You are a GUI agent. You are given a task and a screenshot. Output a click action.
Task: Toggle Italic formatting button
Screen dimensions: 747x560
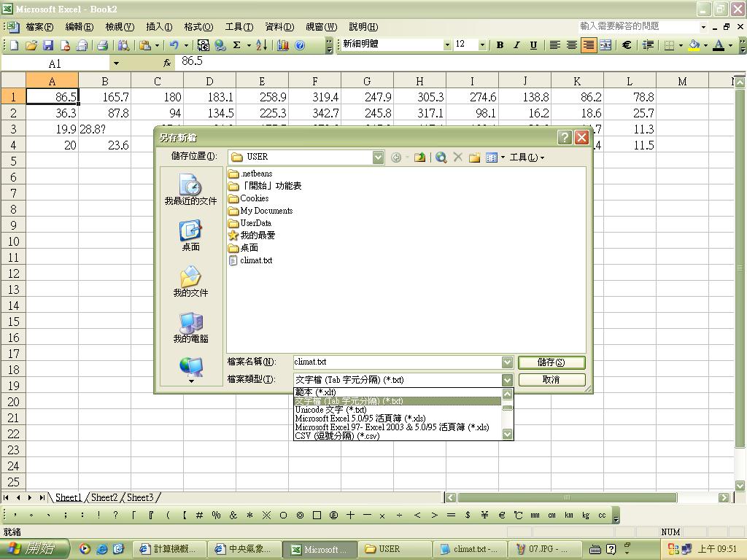point(516,45)
